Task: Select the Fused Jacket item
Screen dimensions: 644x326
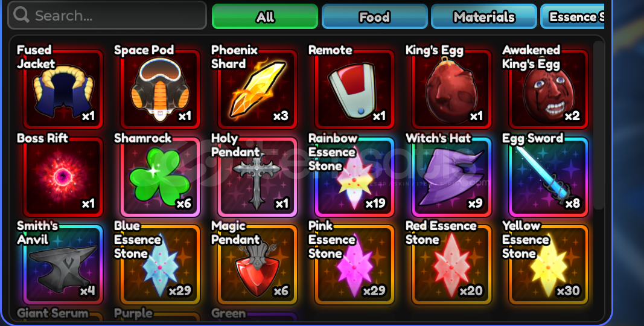Action: (x=63, y=89)
